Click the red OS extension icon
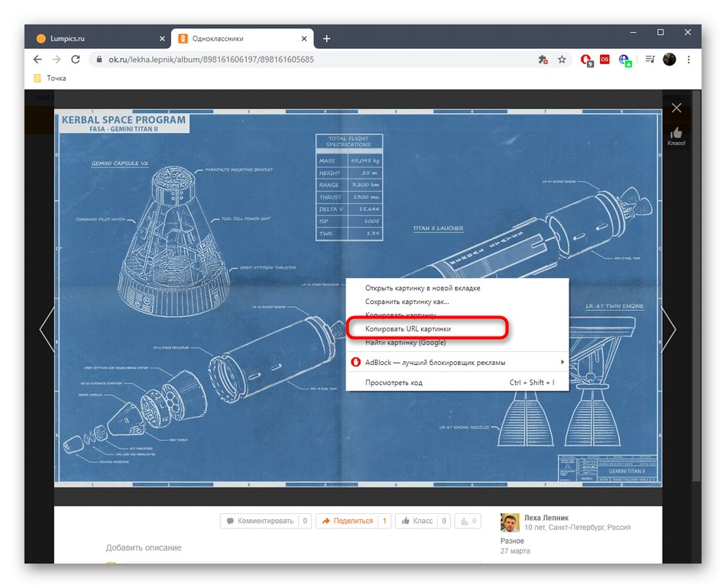Image resolution: width=726 pixels, height=588 pixels. coord(604,60)
